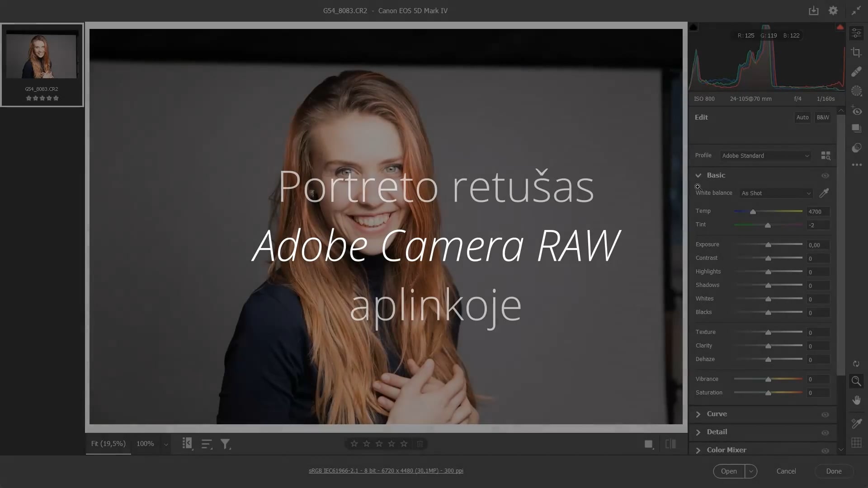Click the Open button
Viewport: 868px width, 488px height.
tap(729, 471)
